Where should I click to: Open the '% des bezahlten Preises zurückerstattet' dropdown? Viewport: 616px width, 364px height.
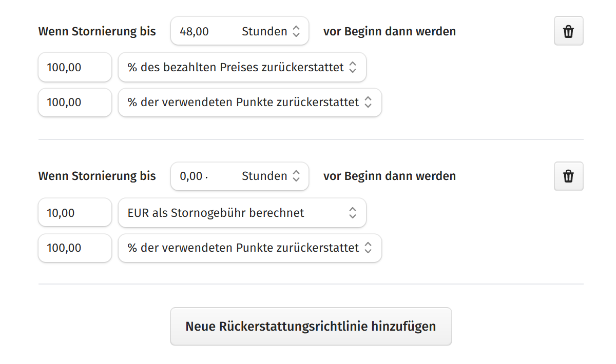point(241,67)
